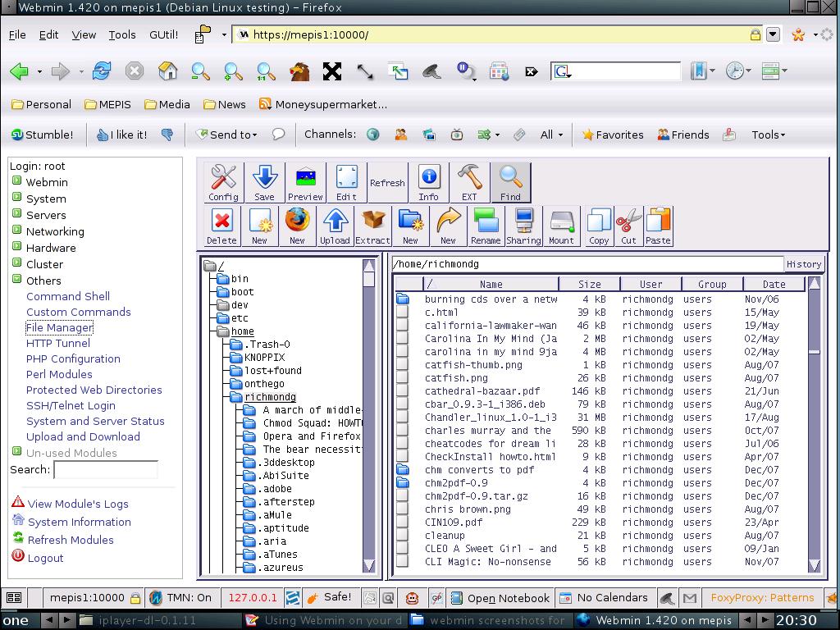This screenshot has height=630, width=840.
Task: Select the KNOPPIX folder in tree
Action: pyautogui.click(x=265, y=358)
